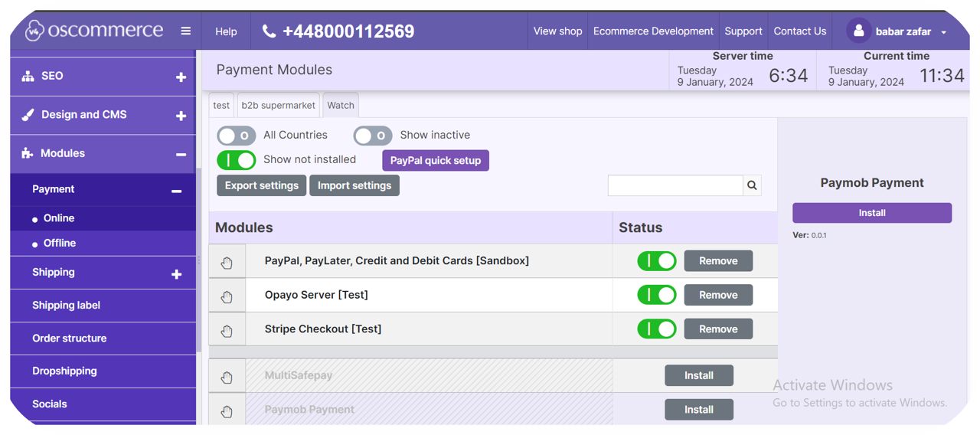Remove the Opayo Server module

[717, 295]
